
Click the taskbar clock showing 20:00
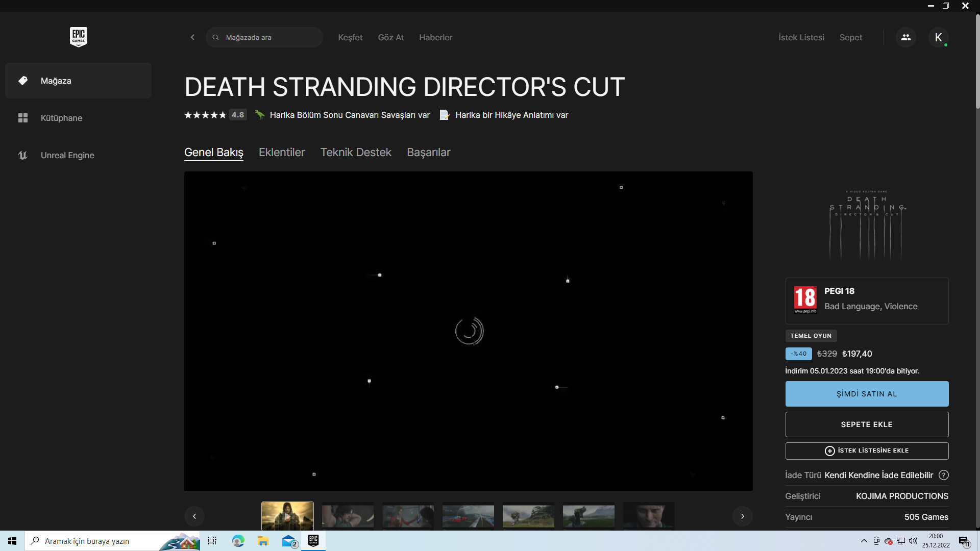tap(936, 541)
